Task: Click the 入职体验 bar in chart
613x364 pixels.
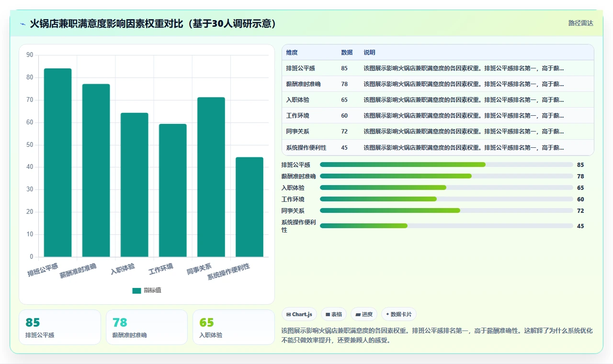Action: tap(134, 185)
